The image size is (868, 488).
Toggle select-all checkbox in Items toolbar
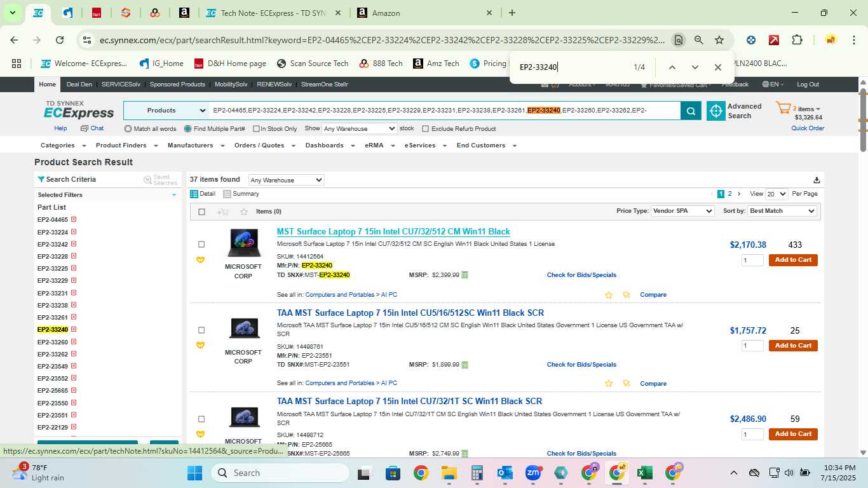(x=202, y=212)
